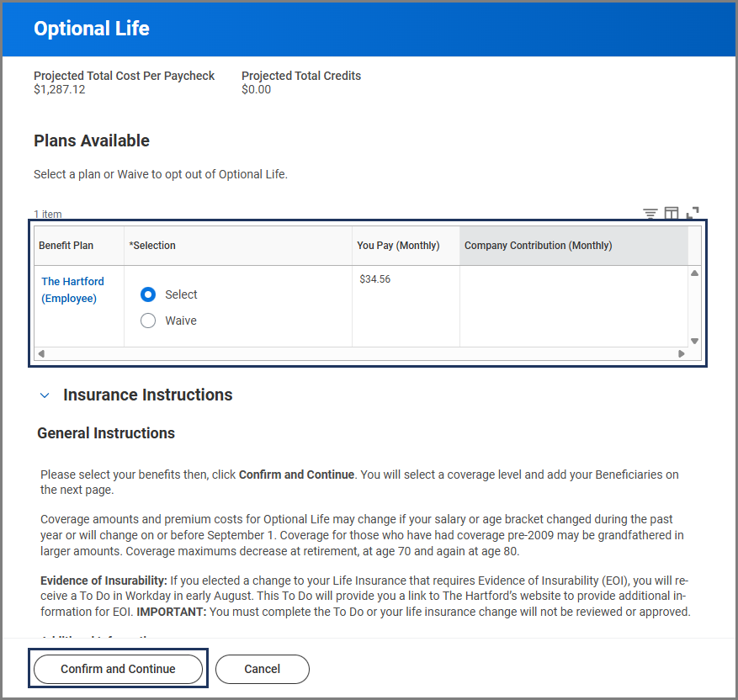Screen dimensions: 738x700
Task: Choose the Waive radio button
Action: (x=148, y=321)
